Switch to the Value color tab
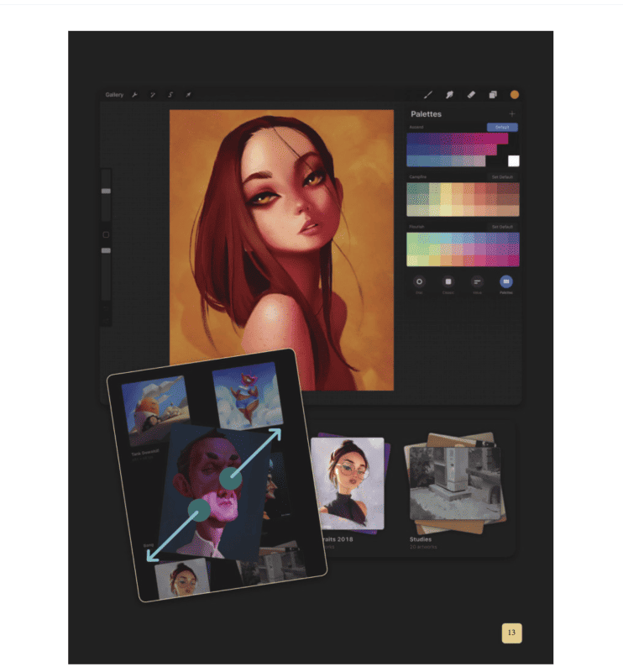The height and width of the screenshot is (672, 623). [477, 281]
